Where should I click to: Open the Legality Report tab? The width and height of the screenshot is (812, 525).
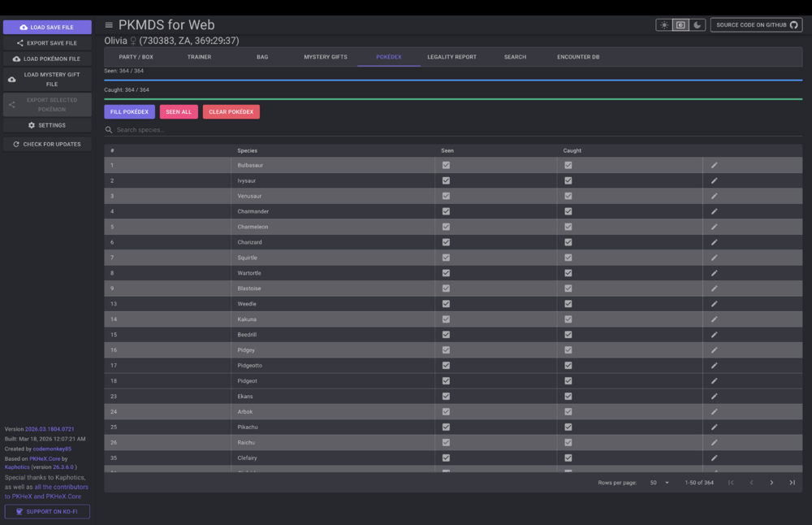[451, 57]
